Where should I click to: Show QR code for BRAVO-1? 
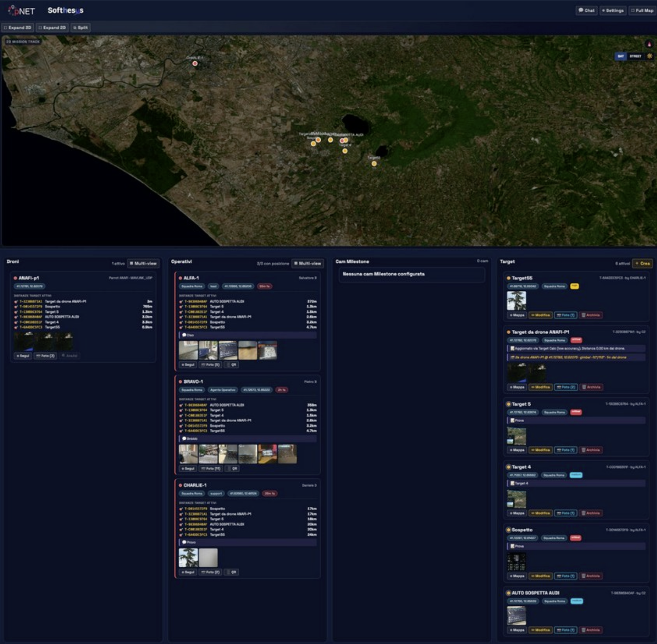[x=231, y=468]
